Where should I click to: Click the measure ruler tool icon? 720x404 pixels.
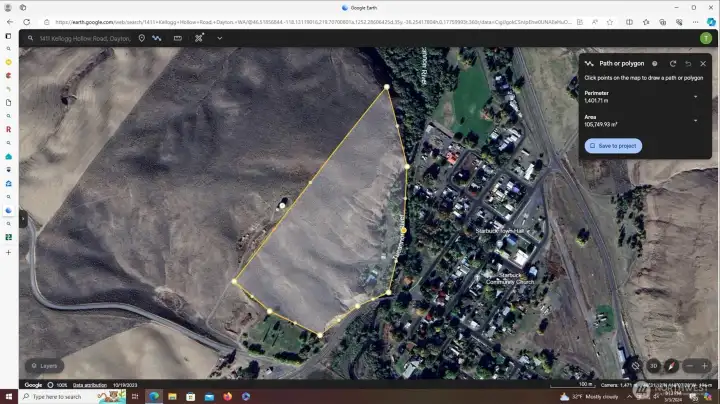click(178, 38)
